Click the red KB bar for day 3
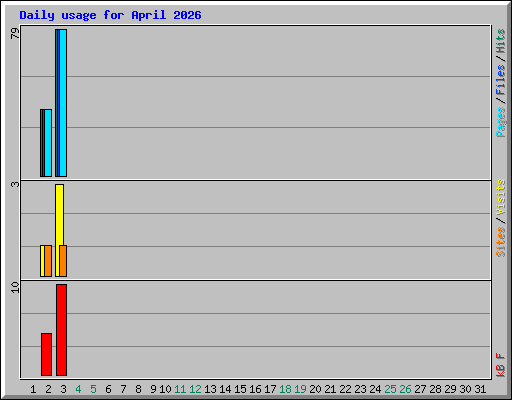Screen dimensions: 512x400 (61, 330)
